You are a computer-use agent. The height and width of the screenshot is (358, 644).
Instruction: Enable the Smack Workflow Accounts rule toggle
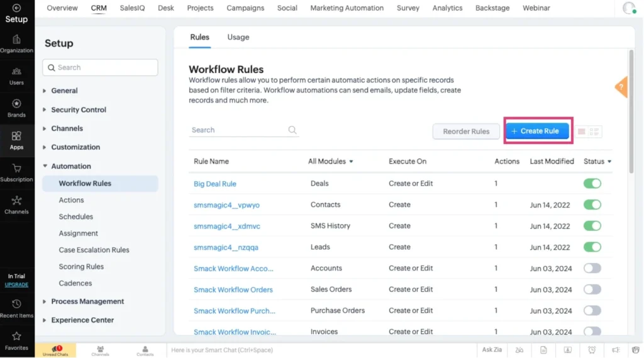[592, 268]
